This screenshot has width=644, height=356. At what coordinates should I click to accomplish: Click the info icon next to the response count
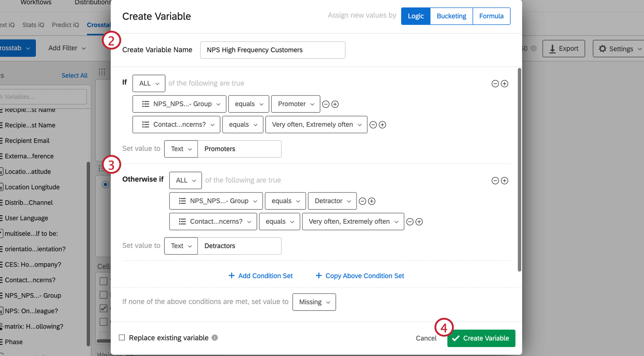tap(534, 48)
